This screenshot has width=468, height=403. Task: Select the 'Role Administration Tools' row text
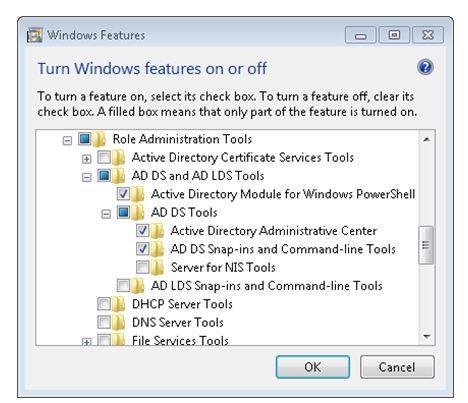coord(182,139)
